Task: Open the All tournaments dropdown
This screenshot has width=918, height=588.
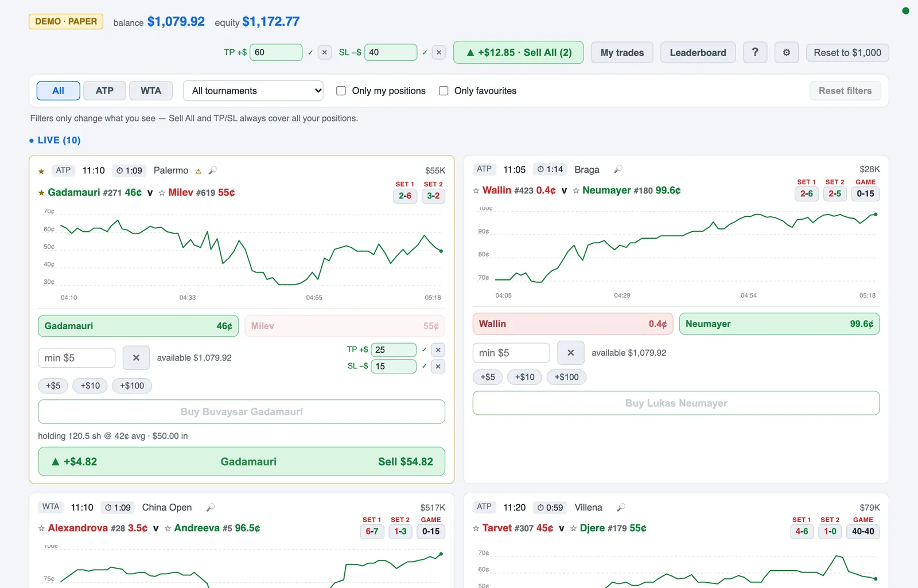Action: coord(253,91)
